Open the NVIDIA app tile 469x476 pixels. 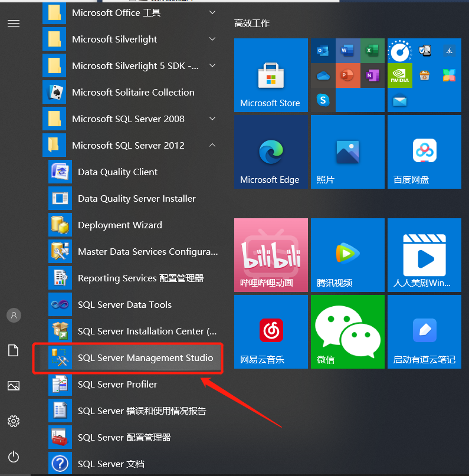[x=400, y=75]
